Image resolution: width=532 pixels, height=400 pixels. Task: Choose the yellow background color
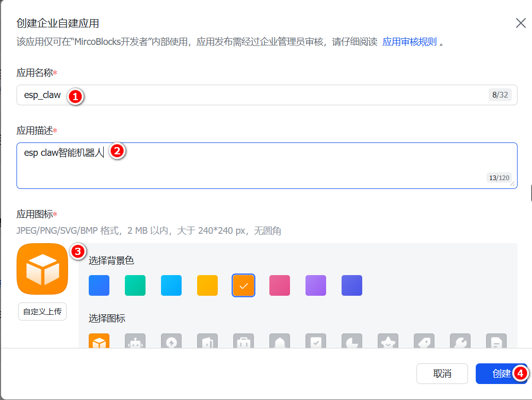point(207,285)
